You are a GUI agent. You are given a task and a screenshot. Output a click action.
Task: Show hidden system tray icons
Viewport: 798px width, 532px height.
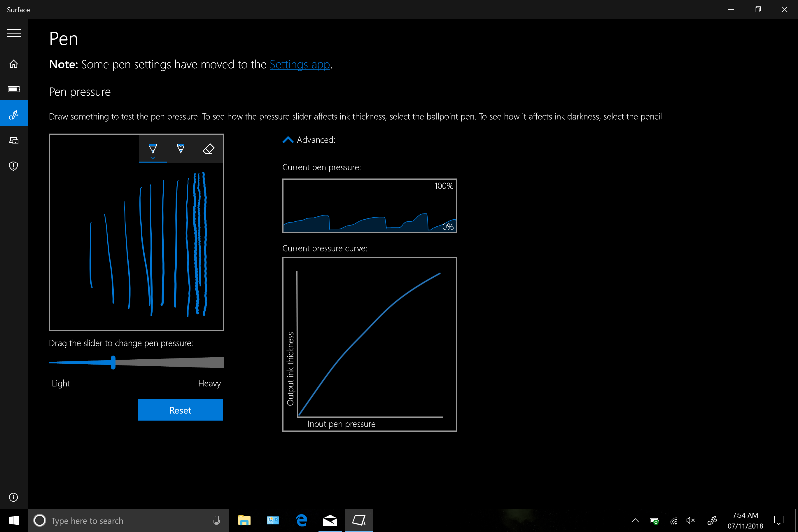(x=635, y=520)
